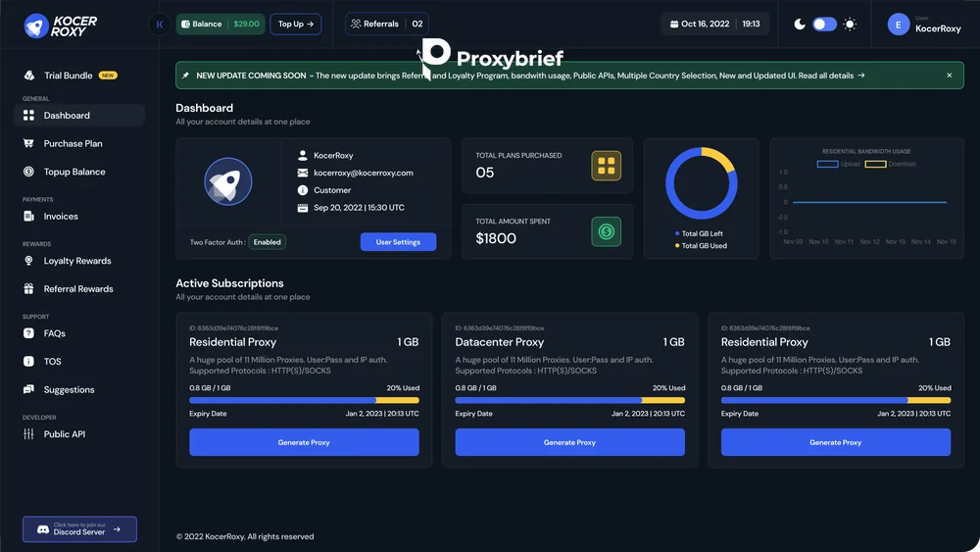Click the calendar icon beside Oct 16, 2022
Viewport: 980px width, 552px height.
pyautogui.click(x=674, y=25)
